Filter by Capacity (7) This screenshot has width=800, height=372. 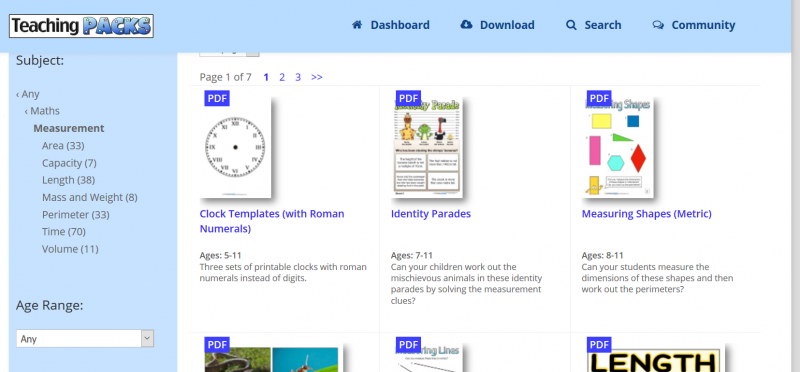point(69,163)
